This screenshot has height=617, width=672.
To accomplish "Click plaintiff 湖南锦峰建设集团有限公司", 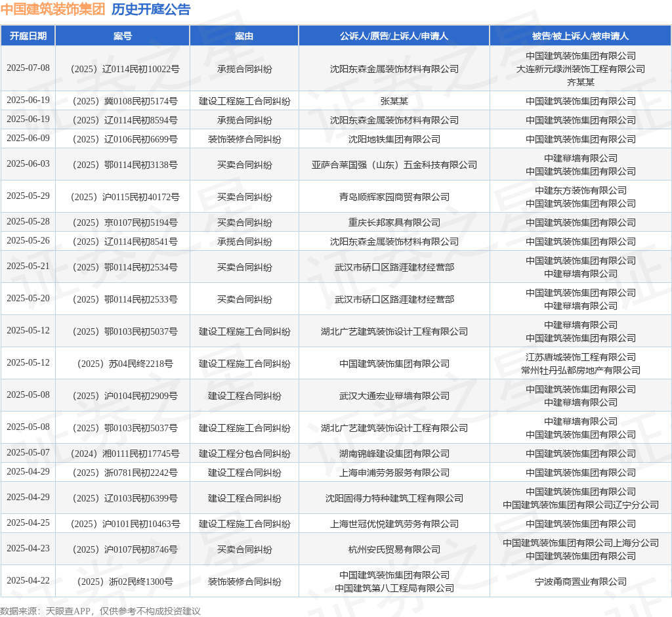I will click(x=394, y=454).
